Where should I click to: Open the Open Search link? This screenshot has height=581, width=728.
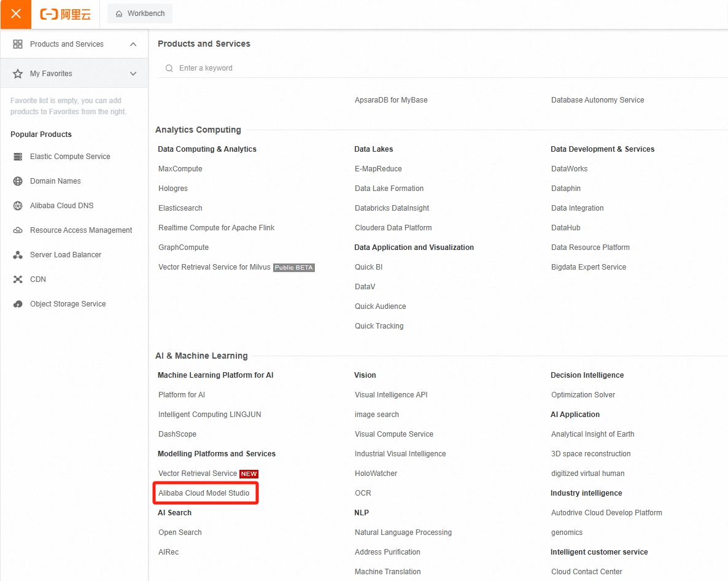click(x=180, y=532)
